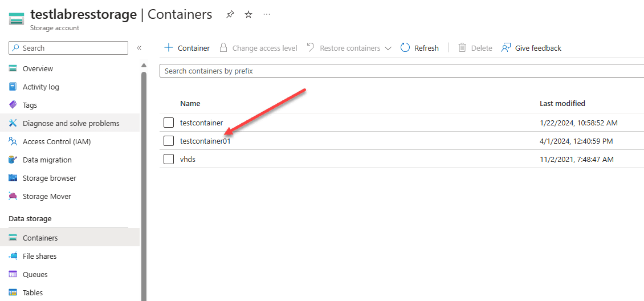644x301 pixels.
Task: Open Access Control (IAM)
Action: click(x=56, y=142)
